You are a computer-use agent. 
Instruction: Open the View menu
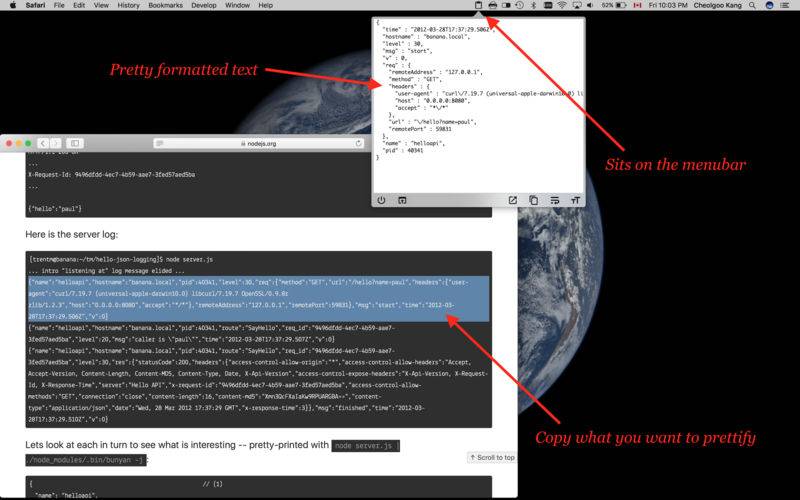point(101,5)
